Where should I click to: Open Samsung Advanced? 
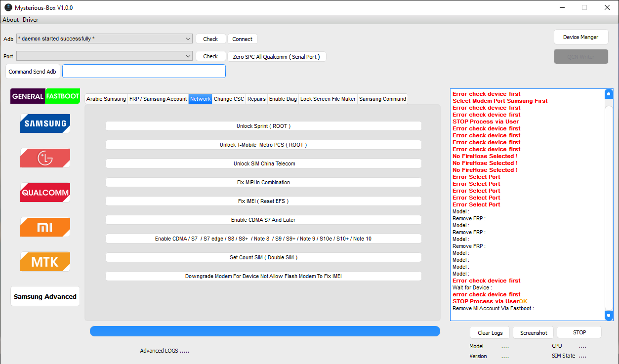[45, 296]
